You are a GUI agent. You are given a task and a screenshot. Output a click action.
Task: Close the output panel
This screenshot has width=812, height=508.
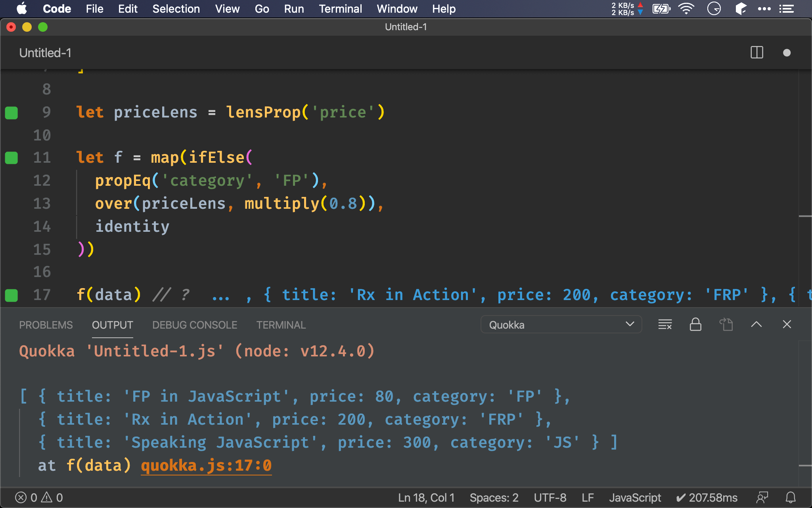787,325
